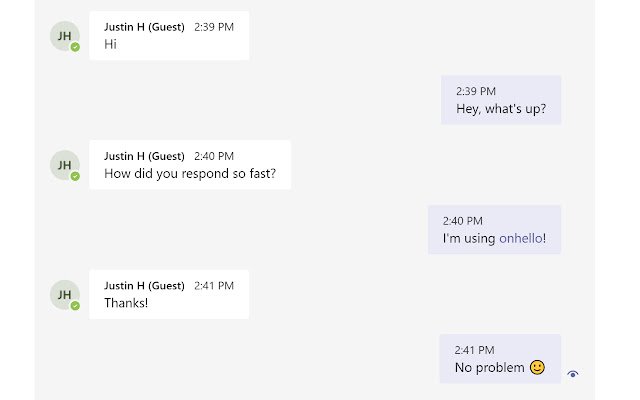
Task: Select the Hi message bubble
Action: tap(169, 36)
